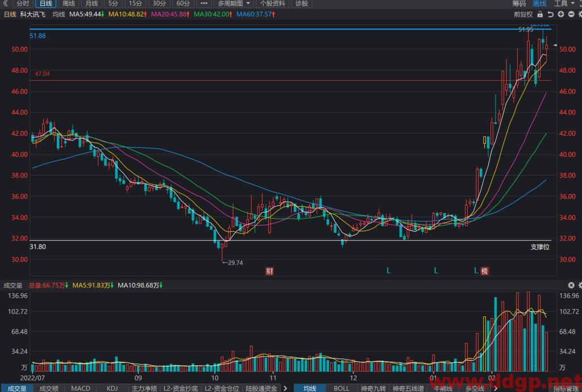
Task: Select the 31.80 支撑位 support line
Action: [290, 240]
